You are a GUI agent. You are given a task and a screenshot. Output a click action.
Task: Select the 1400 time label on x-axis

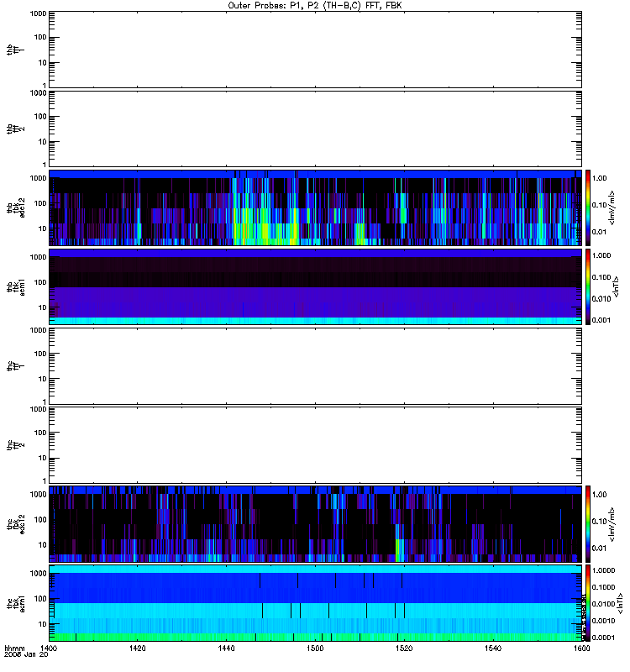(x=49, y=648)
